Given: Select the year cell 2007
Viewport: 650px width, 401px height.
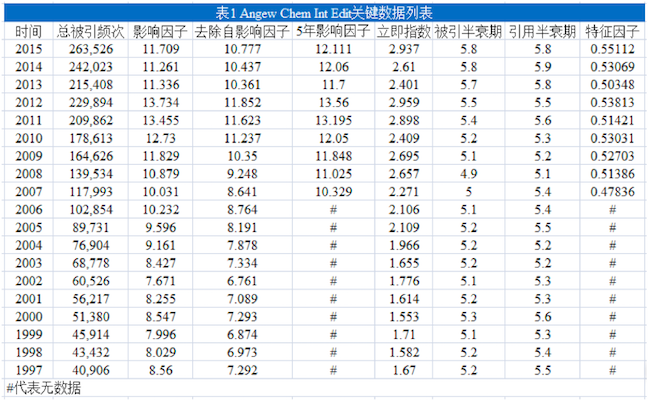Looking at the screenshot, I should coord(29,192).
